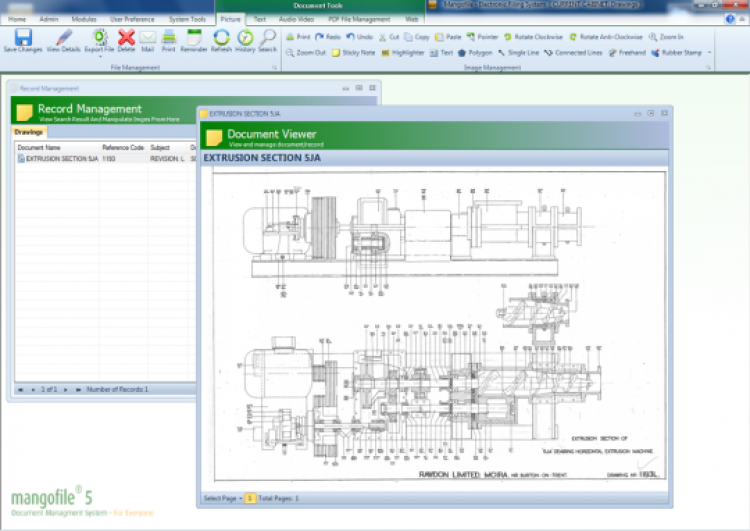Rotate the image clockwise
Image resolution: width=750 pixels, height=531 pixels.
tap(533, 36)
